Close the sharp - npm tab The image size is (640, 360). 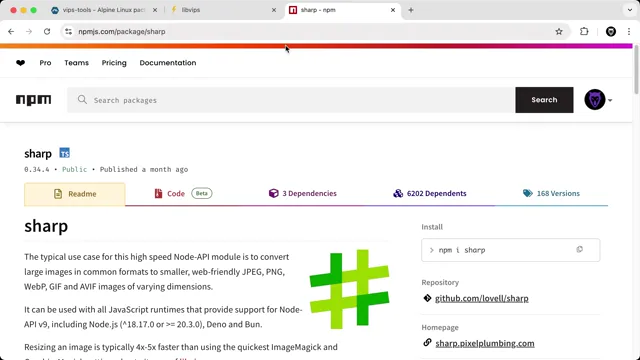click(x=393, y=10)
